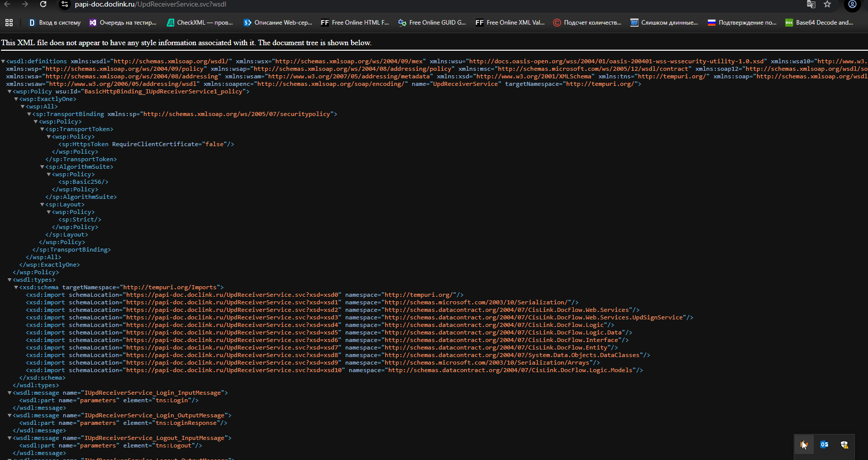Open Outlook from the system tray
The height and width of the screenshot is (460, 868).
(x=824, y=444)
